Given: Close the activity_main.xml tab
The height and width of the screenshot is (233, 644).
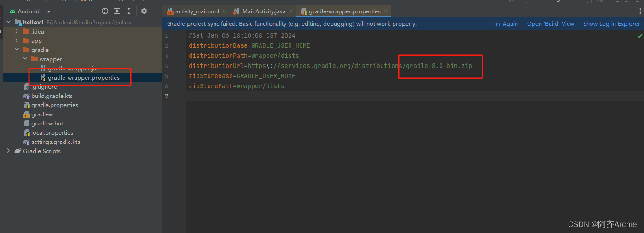Looking at the screenshot, I should pyautogui.click(x=224, y=11).
